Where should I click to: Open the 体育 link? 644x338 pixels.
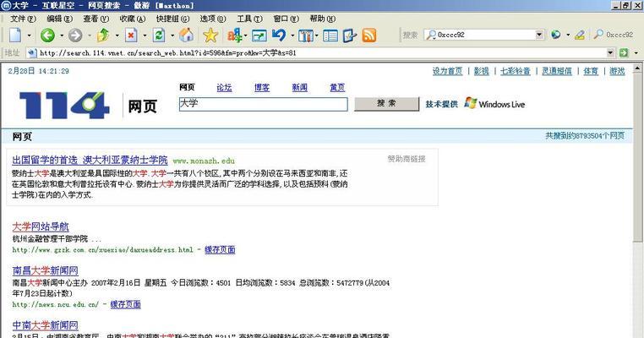pos(591,71)
